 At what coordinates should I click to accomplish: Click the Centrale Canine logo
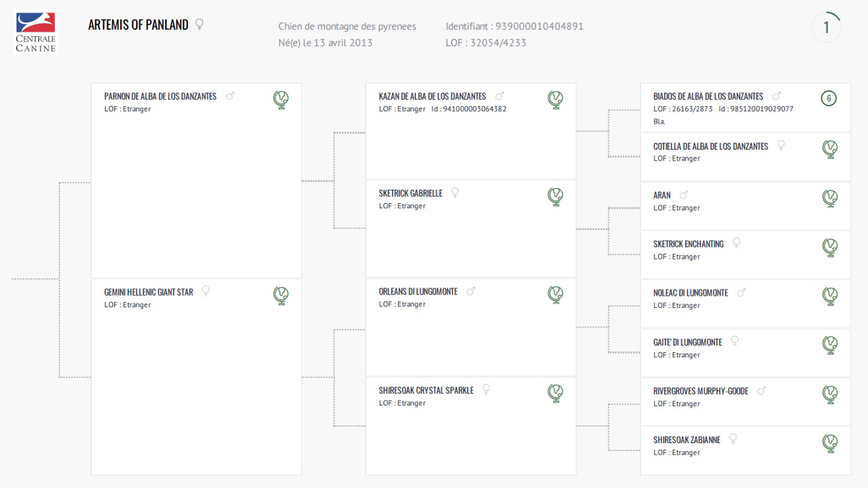pyautogui.click(x=35, y=32)
